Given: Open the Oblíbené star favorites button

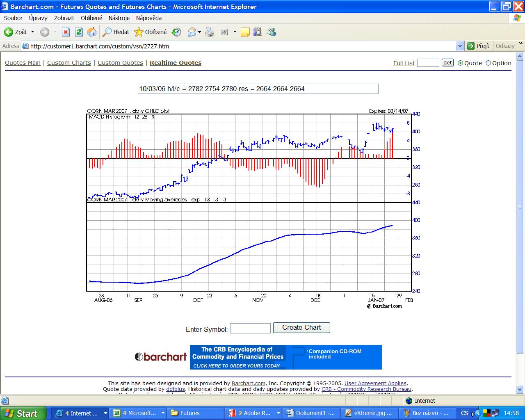Looking at the screenshot, I should pyautogui.click(x=151, y=32).
